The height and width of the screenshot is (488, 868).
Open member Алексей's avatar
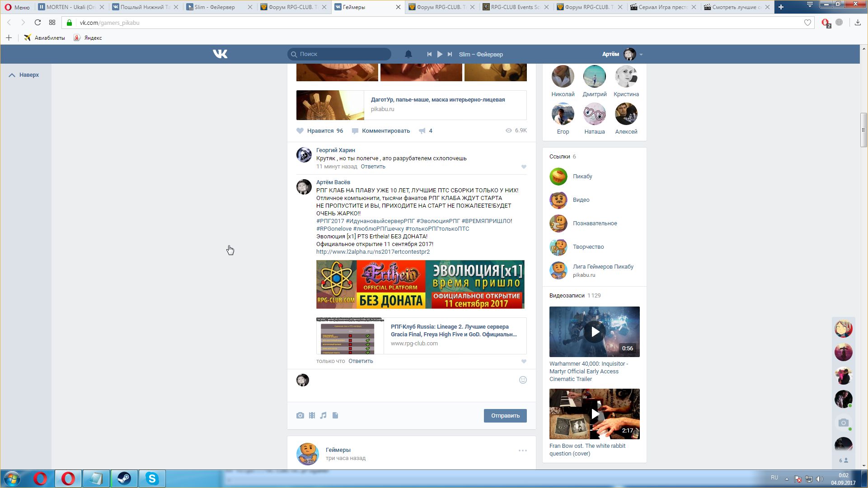click(x=626, y=114)
